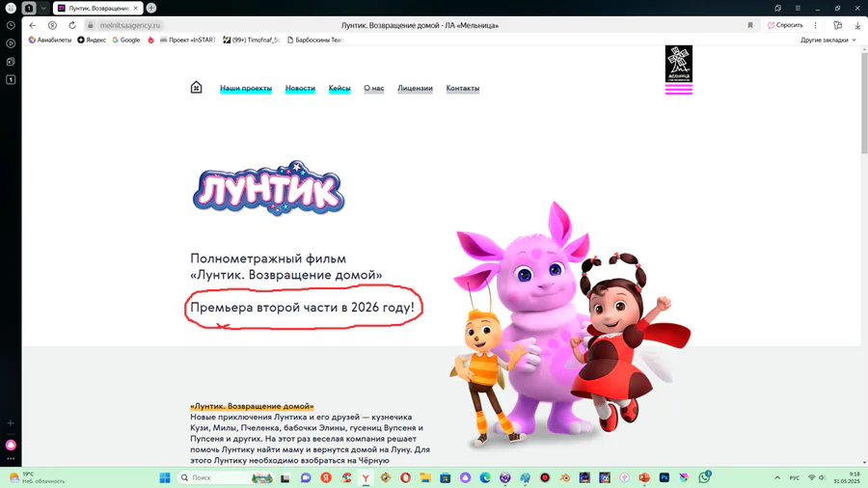
Task: Go back with the browser back arrow
Action: (33, 25)
